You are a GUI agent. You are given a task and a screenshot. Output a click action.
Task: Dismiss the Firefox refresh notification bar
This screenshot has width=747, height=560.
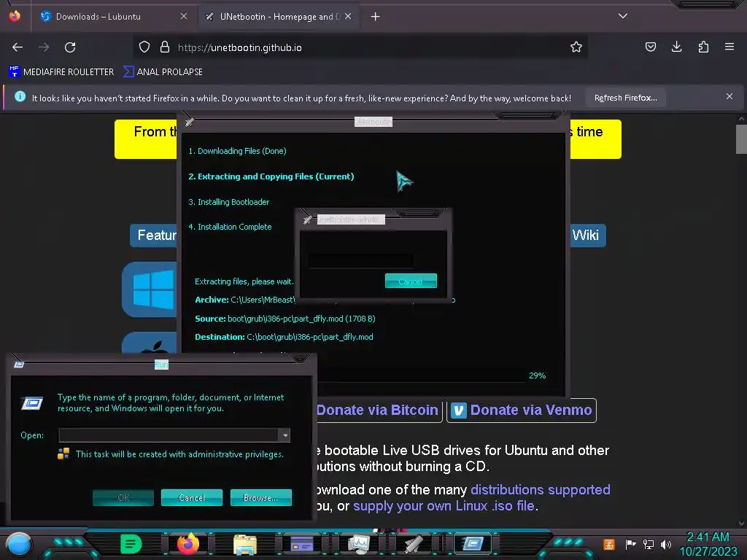729,97
